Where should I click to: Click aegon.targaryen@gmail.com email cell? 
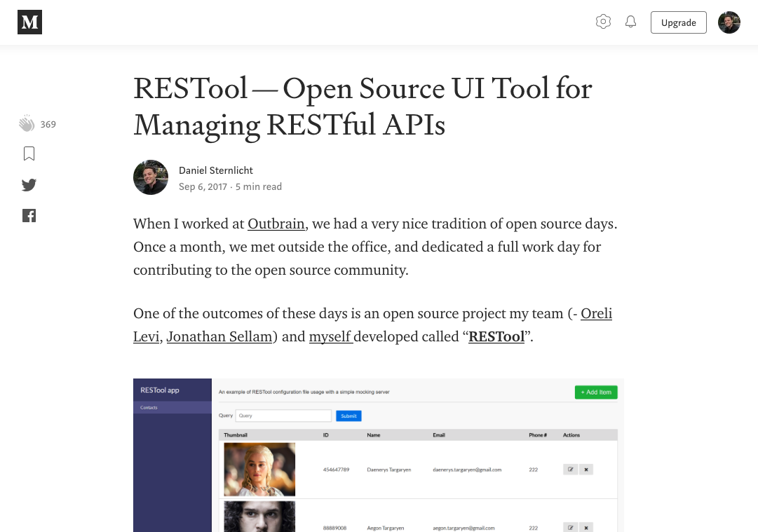click(x=463, y=528)
